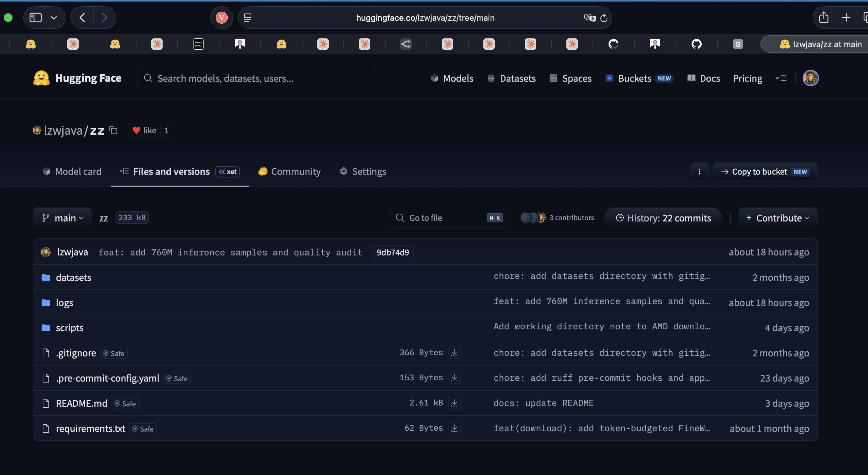
Task: Click the like count 1
Action: [x=166, y=130]
